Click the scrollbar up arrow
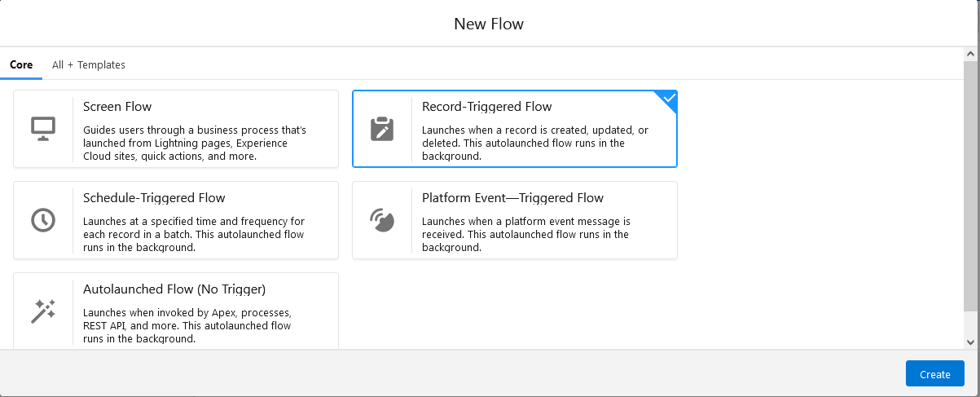The width and height of the screenshot is (980, 397). (x=970, y=53)
